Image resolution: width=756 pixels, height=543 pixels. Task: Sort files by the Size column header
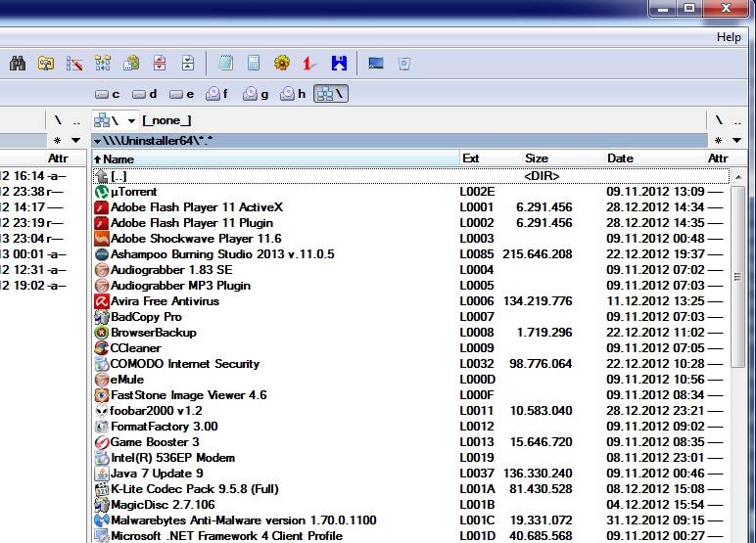pyautogui.click(x=536, y=158)
